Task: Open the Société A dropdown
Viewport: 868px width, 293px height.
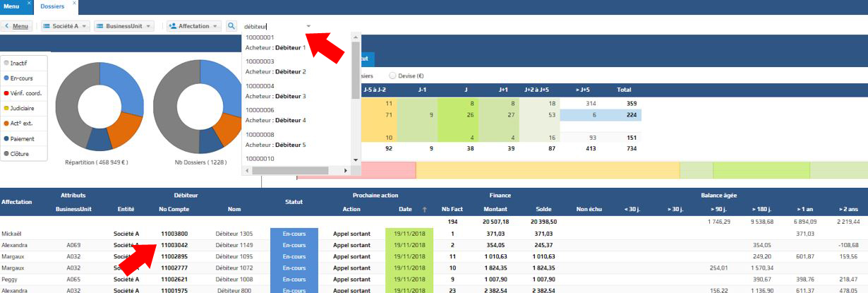Action: 66,26
